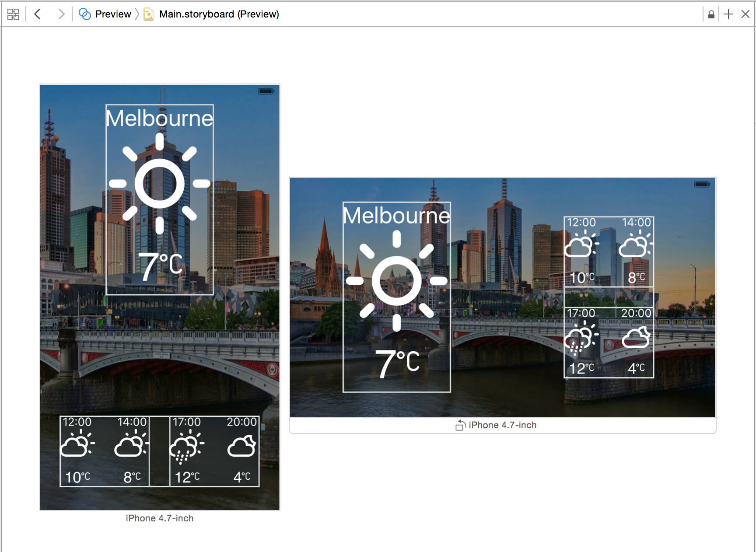Image resolution: width=756 pixels, height=552 pixels.
Task: Select the portrait iPhone 4.7-inch label
Action: pyautogui.click(x=160, y=518)
